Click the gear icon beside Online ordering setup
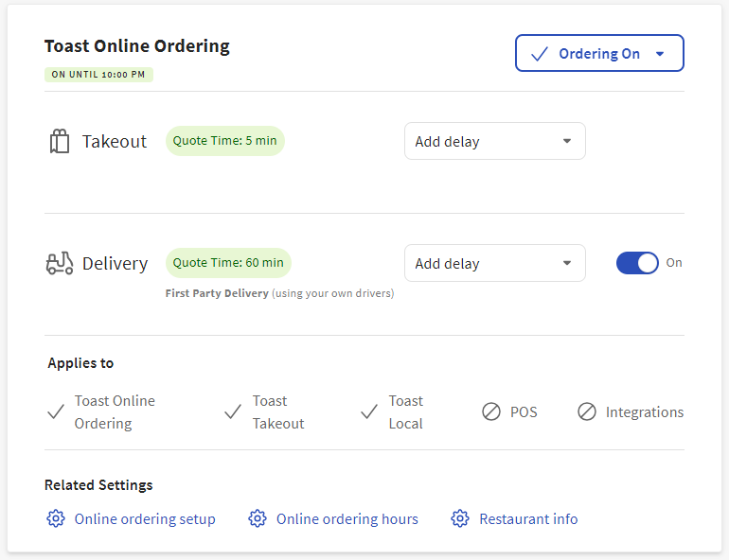 [x=56, y=518]
